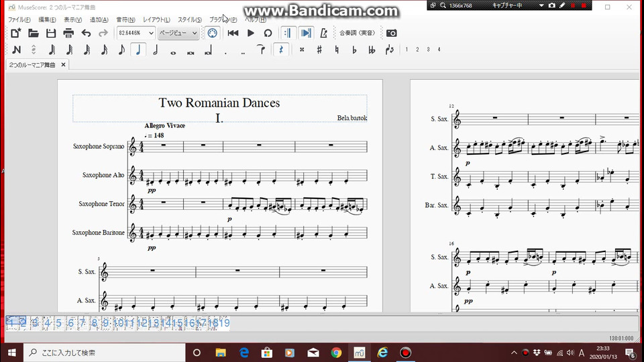Rewind playback to the start
Viewport: 644px width, 362px height.
coord(233,34)
